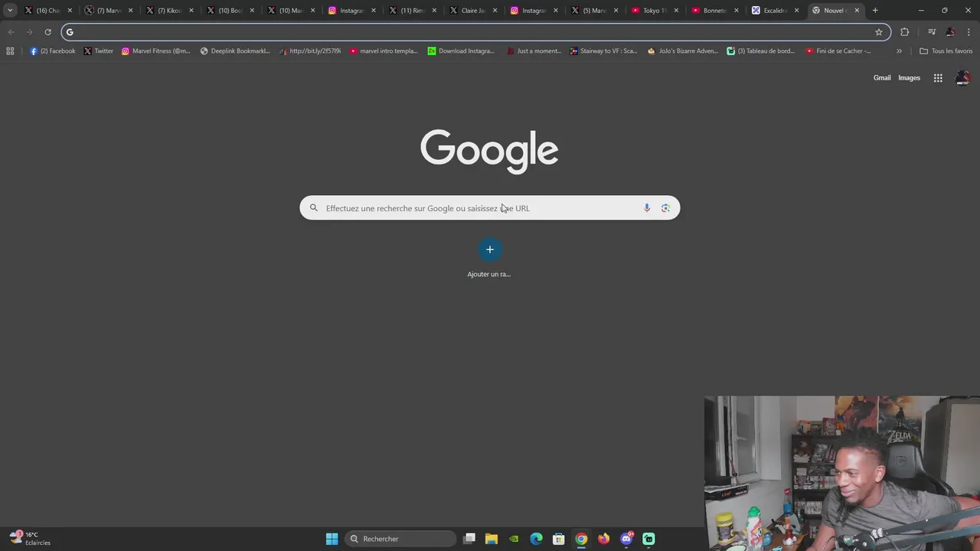980x551 pixels.
Task: Open Firefox from the taskbar
Action: 603,539
